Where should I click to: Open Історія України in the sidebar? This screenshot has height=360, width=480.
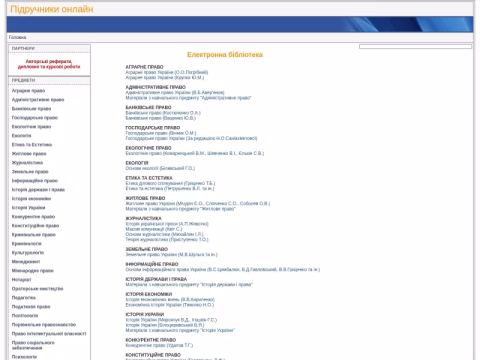click(x=28, y=208)
